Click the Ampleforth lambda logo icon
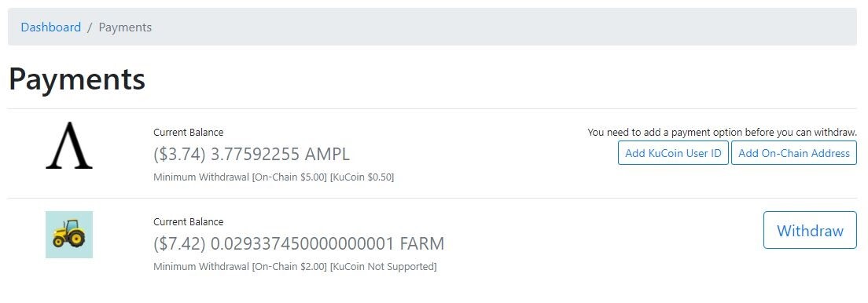Screen dimensions: 868x303 [69, 145]
